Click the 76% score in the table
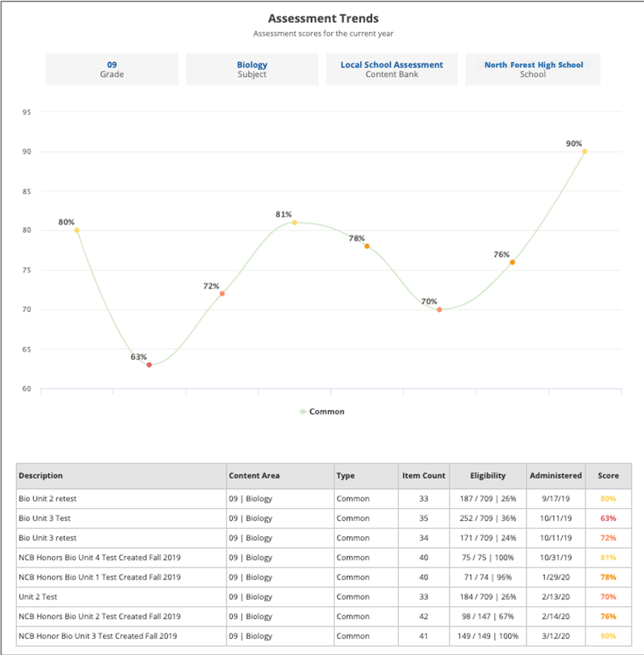 pos(608,616)
